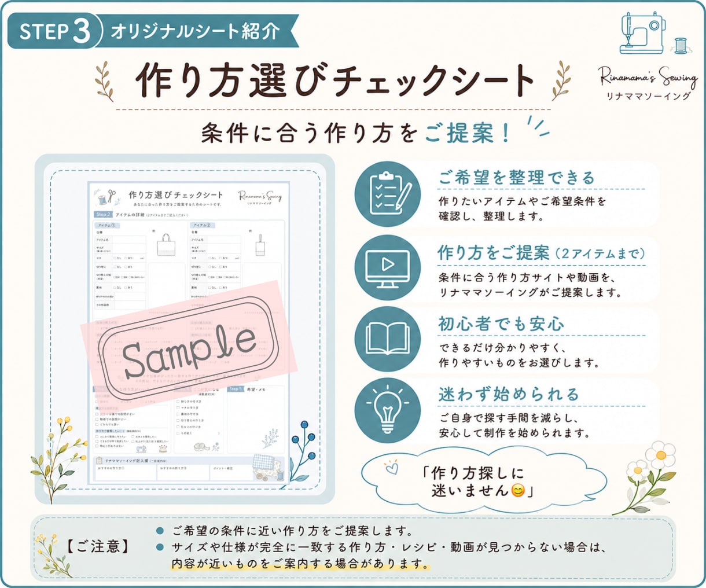The height and width of the screenshot is (588, 706).
Task: Click the STEP 3 badge
Action: click(x=55, y=31)
